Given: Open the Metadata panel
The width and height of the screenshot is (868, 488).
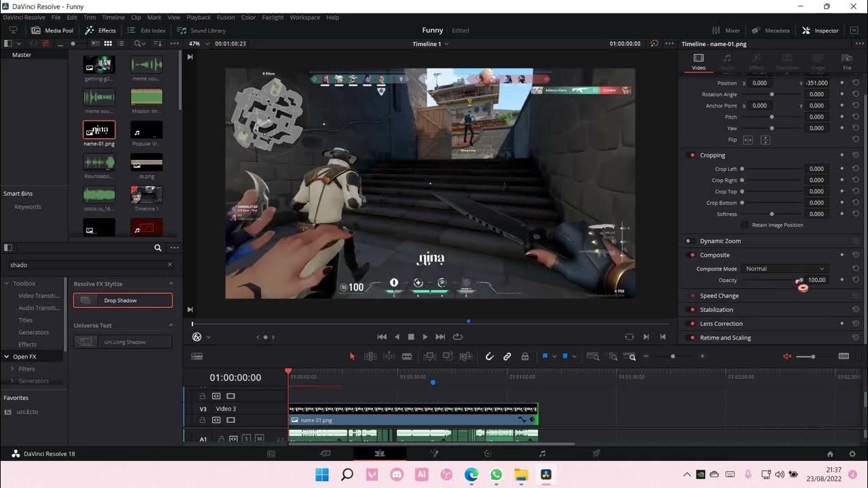Looking at the screenshot, I should 771,30.
